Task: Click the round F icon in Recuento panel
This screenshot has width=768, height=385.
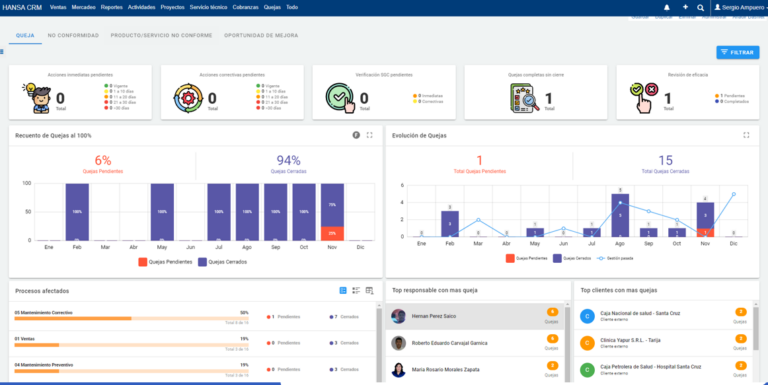Action: click(356, 135)
